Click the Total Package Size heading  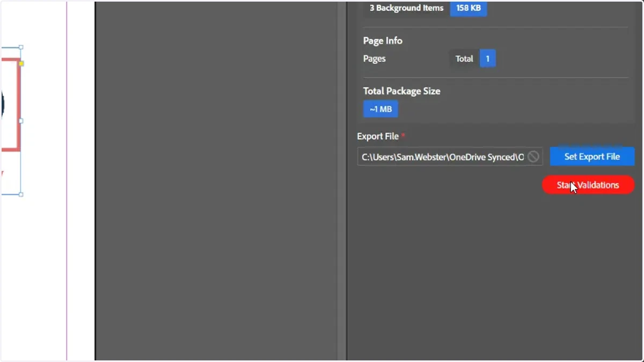[401, 91]
